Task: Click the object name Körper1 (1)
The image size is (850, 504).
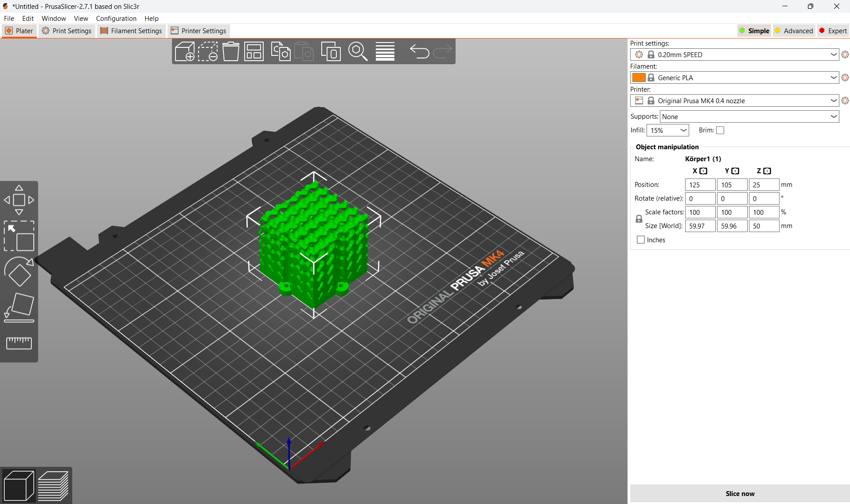Action: [x=703, y=159]
